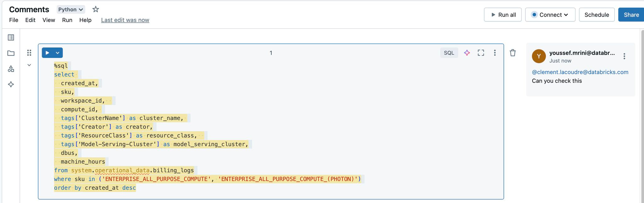Click the cell number 1 label
The image size is (644, 203).
click(x=271, y=53)
